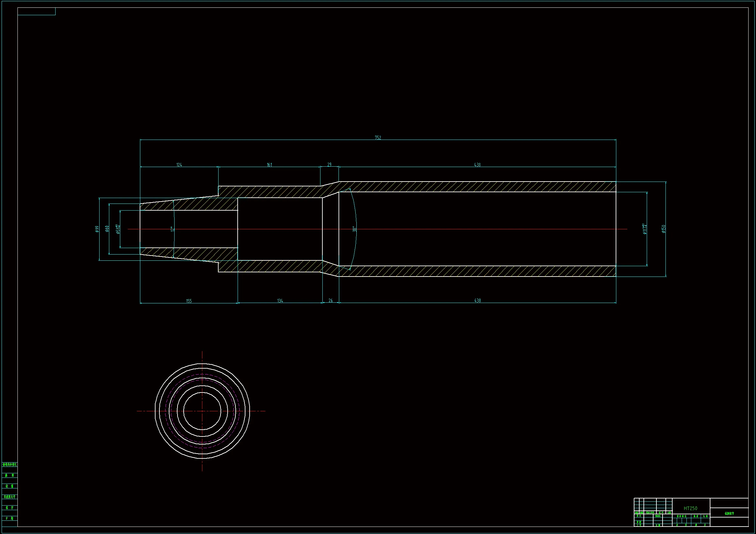
Task: Click the center of the concentric circles view
Action: (202, 411)
